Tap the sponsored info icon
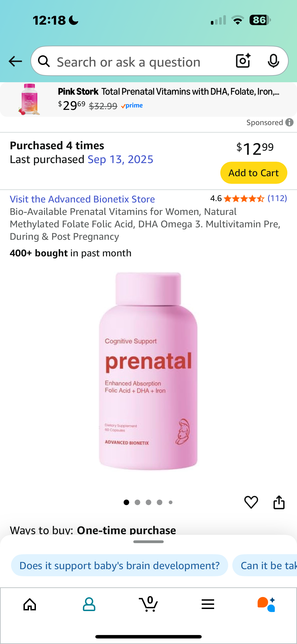The width and height of the screenshot is (297, 644). point(289,123)
